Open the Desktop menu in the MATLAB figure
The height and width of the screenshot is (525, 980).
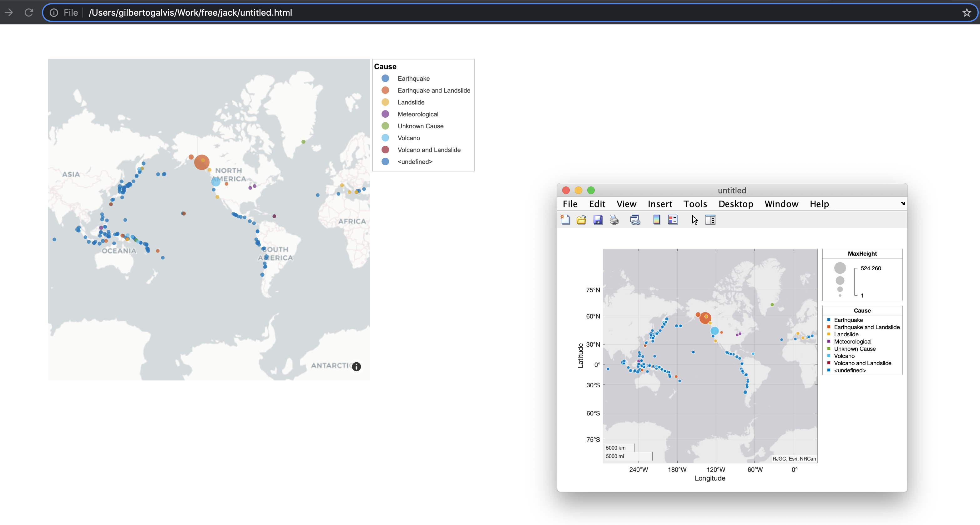pos(735,204)
